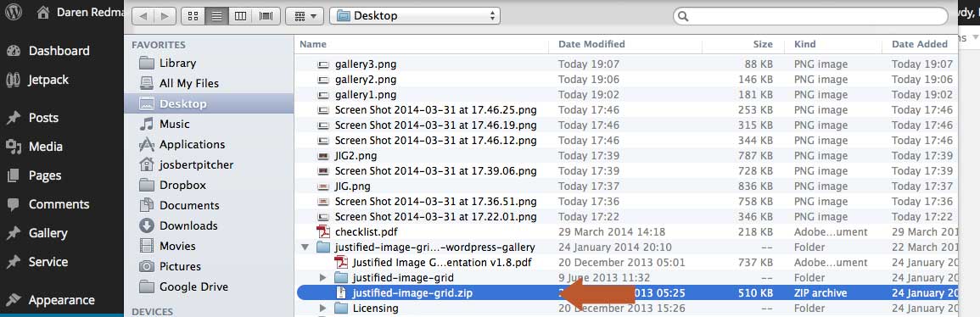Select the justified-image-grid folder row
This screenshot has width=980, height=317.
[626, 278]
